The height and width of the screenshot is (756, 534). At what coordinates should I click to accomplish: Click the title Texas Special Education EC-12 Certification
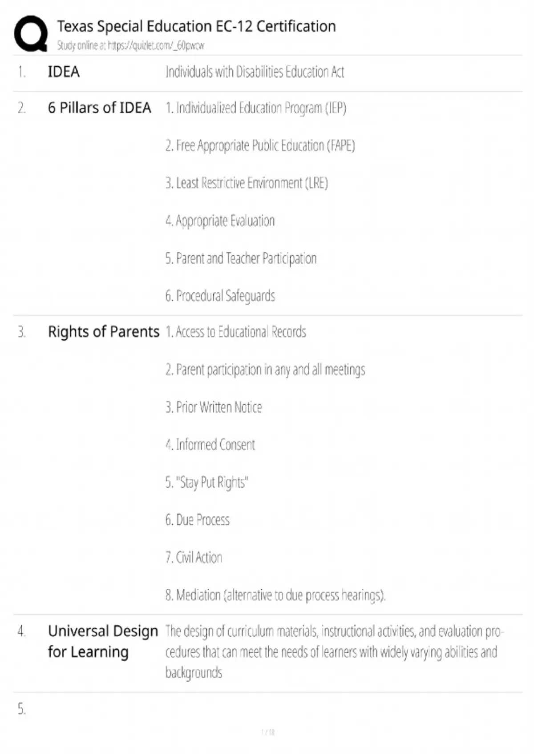tap(196, 26)
